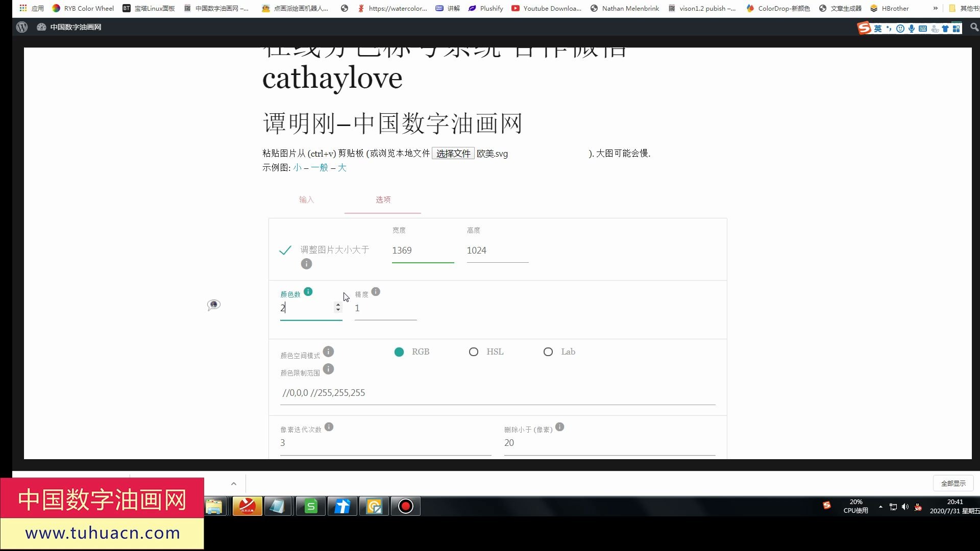Click the color restriction //0,0,0 field
980x551 pixels.
pyautogui.click(x=498, y=393)
